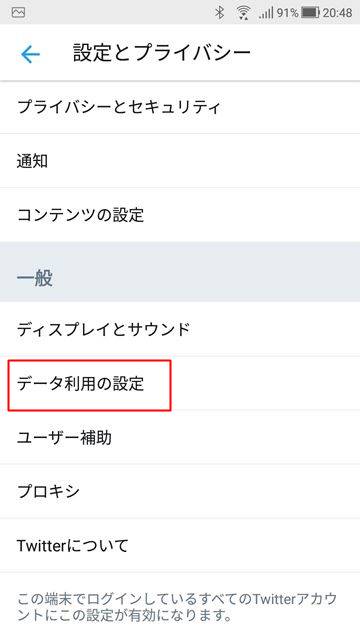Tap the 91% battery percentage text
Image resolution: width=360 pixels, height=640 pixels.
tap(288, 13)
